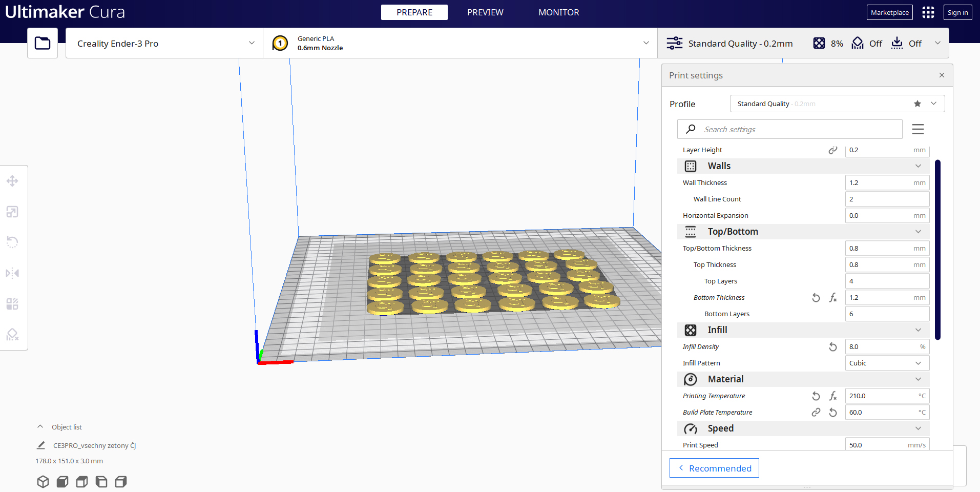Reset Infill Density to default value
This screenshot has width=980, height=492.
pyautogui.click(x=832, y=347)
